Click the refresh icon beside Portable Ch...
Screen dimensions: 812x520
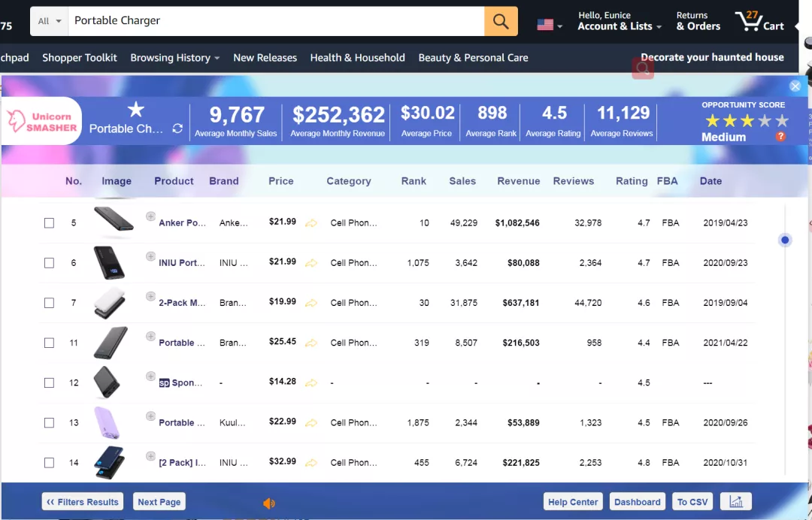177,128
